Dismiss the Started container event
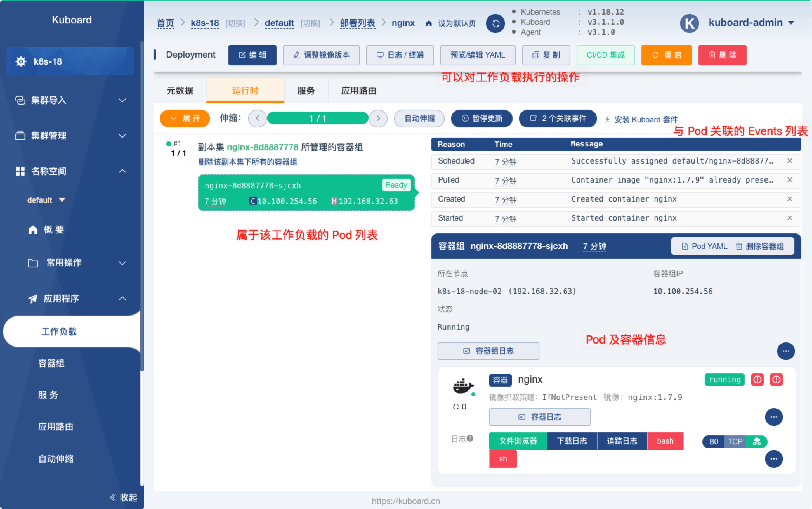 click(x=789, y=218)
